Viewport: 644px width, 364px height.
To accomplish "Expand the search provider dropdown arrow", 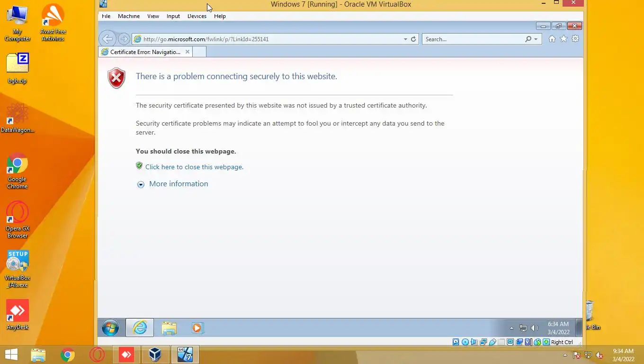I will [x=536, y=39].
